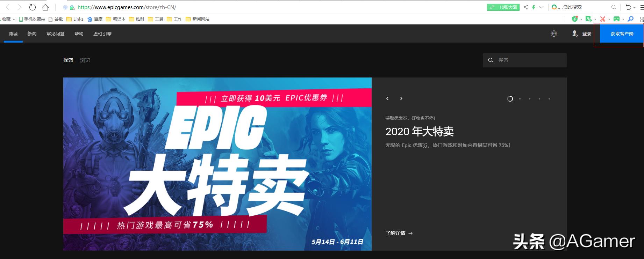This screenshot has height=259, width=644.
Task: Show the next carousel slide
Action: click(401, 98)
